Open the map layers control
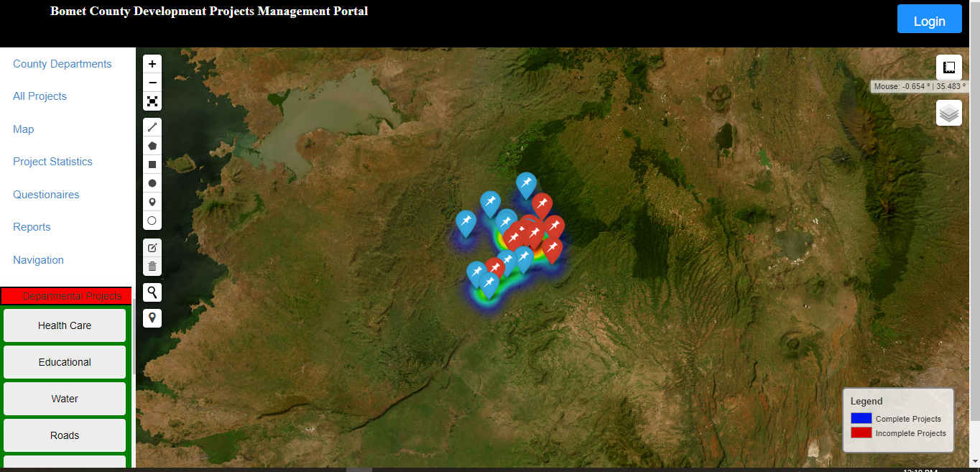This screenshot has height=472, width=980. pyautogui.click(x=948, y=113)
